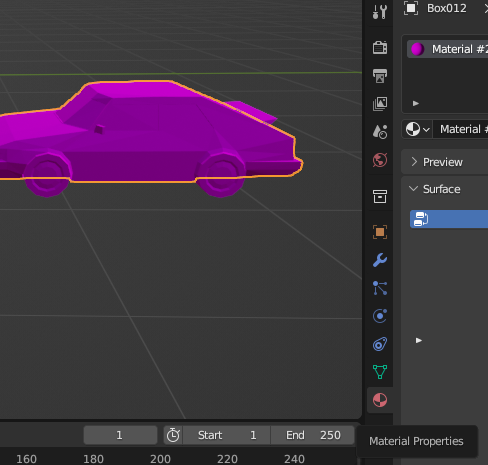
Task: Open the Render properties tab
Action: click(x=380, y=48)
